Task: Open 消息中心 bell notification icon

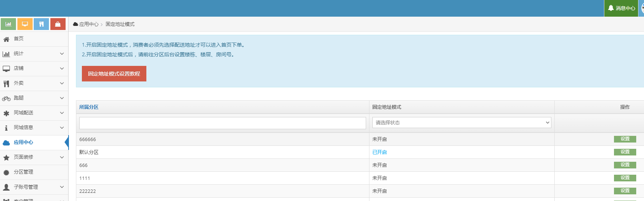Action: point(611,8)
